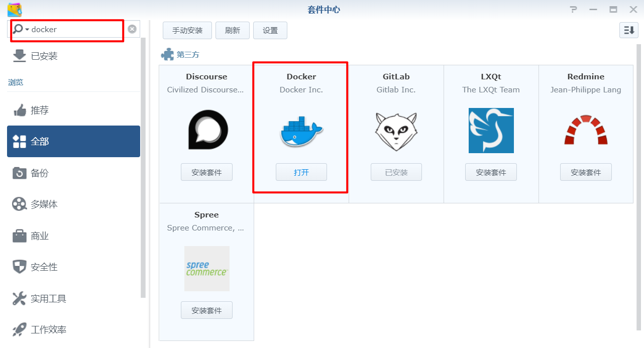Click the Utilities wrench icon
This screenshot has width=644, height=348.
pos(20,298)
